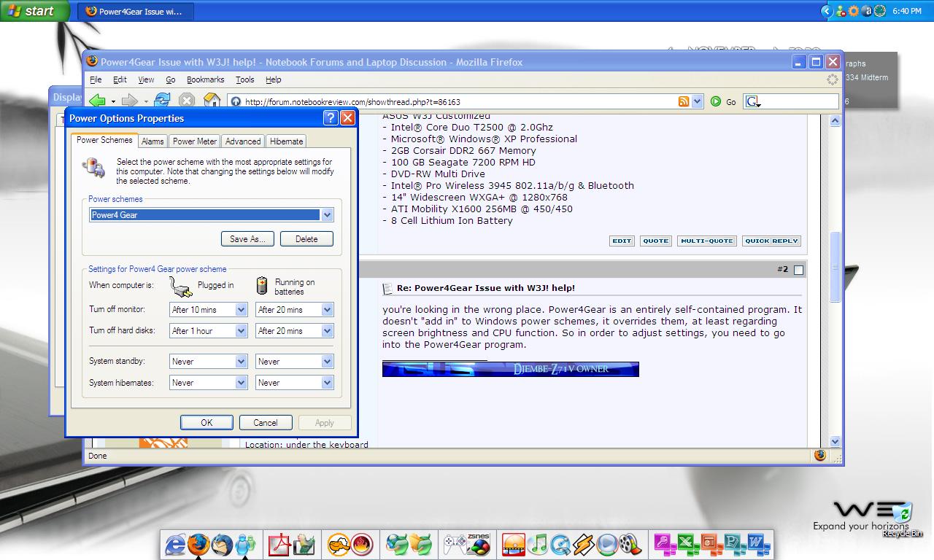934x560 pixels.
Task: Click the game controller dock icon
Action: click(x=455, y=544)
